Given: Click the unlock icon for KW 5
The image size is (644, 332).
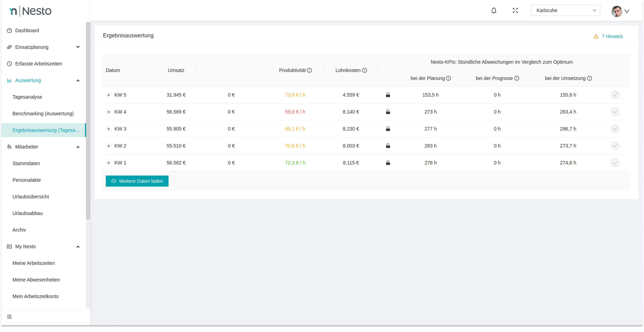Looking at the screenshot, I should 388,95.
